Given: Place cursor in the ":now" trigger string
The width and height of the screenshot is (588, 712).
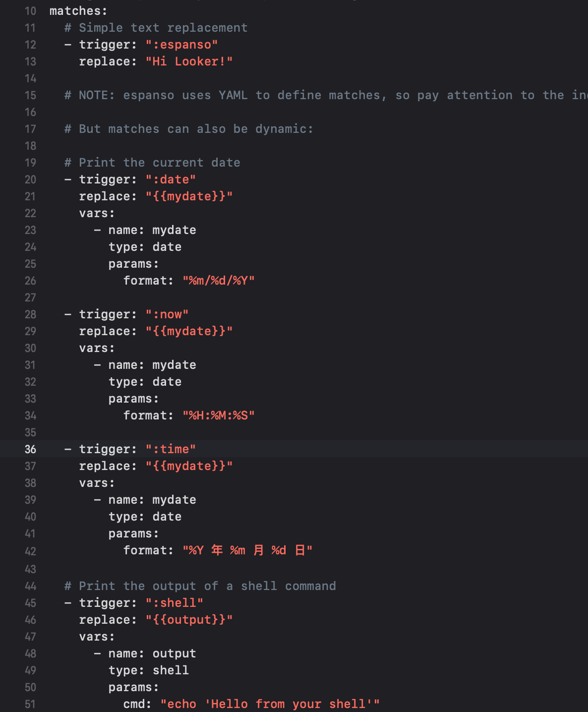Looking at the screenshot, I should (x=167, y=314).
